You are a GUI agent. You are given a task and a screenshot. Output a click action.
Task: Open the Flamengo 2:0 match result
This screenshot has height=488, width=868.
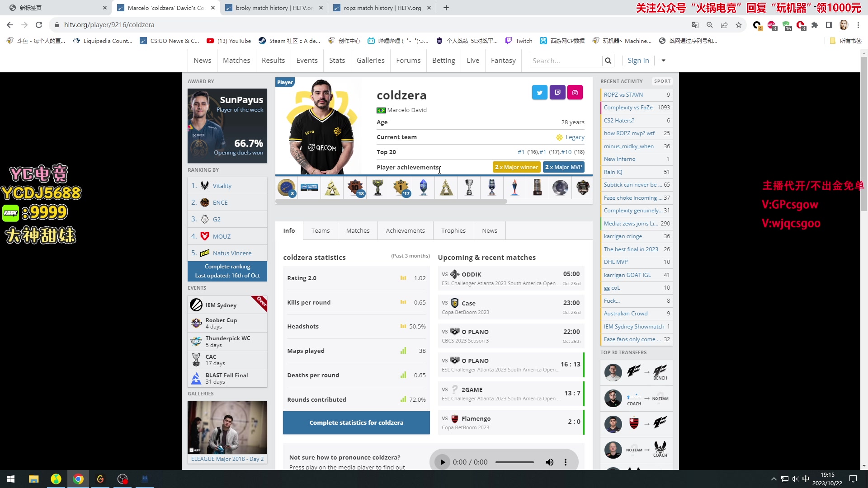point(511,422)
